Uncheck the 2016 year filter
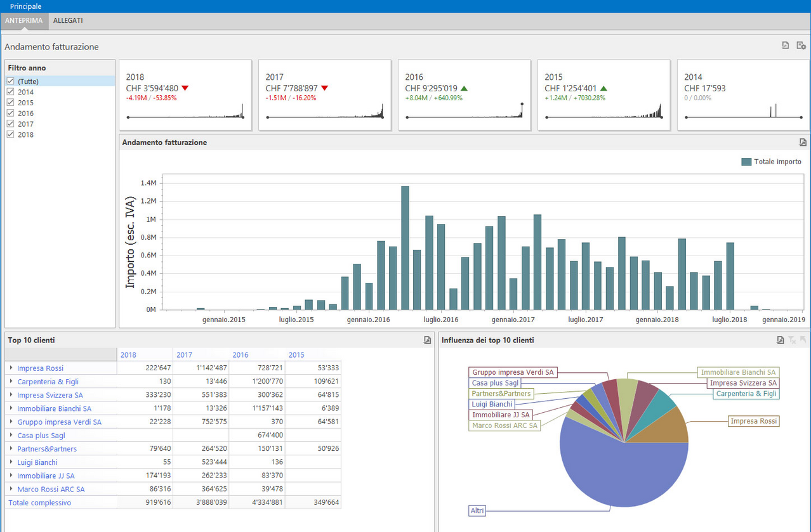 tap(10, 114)
